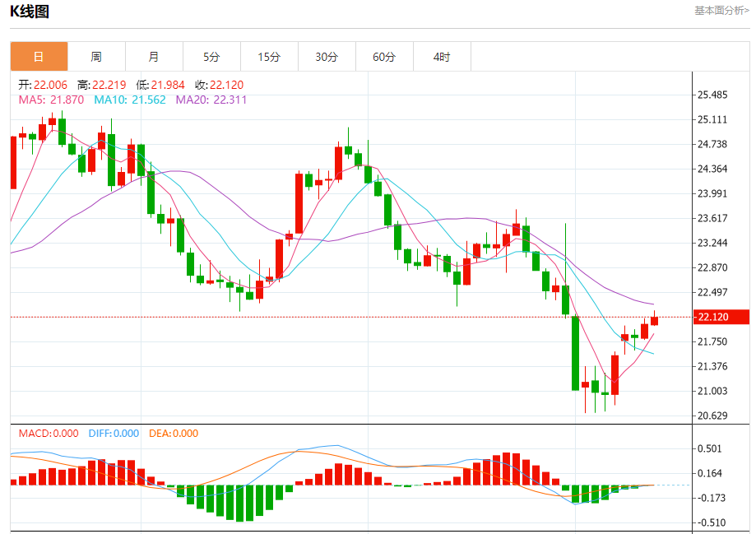Select the 60分 timeframe tab
The width and height of the screenshot is (756, 534).
(384, 57)
